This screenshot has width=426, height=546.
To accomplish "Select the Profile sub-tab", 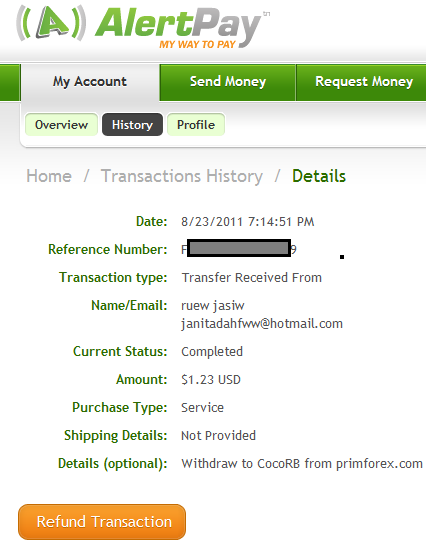I will [x=196, y=125].
